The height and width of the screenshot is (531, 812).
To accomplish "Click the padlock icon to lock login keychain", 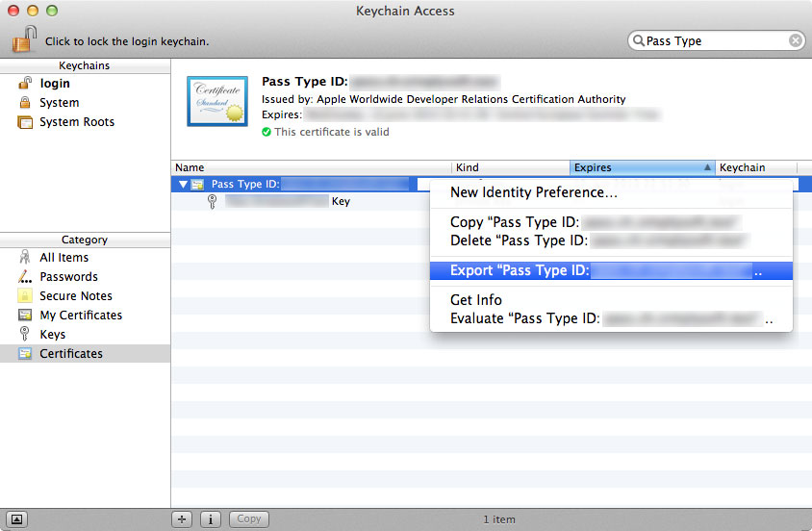I will click(x=24, y=38).
